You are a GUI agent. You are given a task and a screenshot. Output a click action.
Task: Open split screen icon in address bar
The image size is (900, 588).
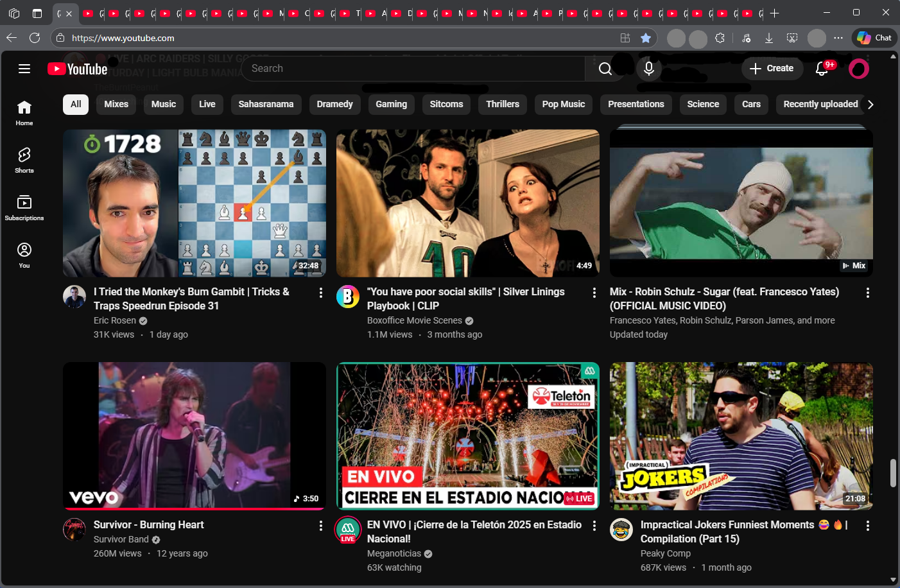[x=625, y=38]
